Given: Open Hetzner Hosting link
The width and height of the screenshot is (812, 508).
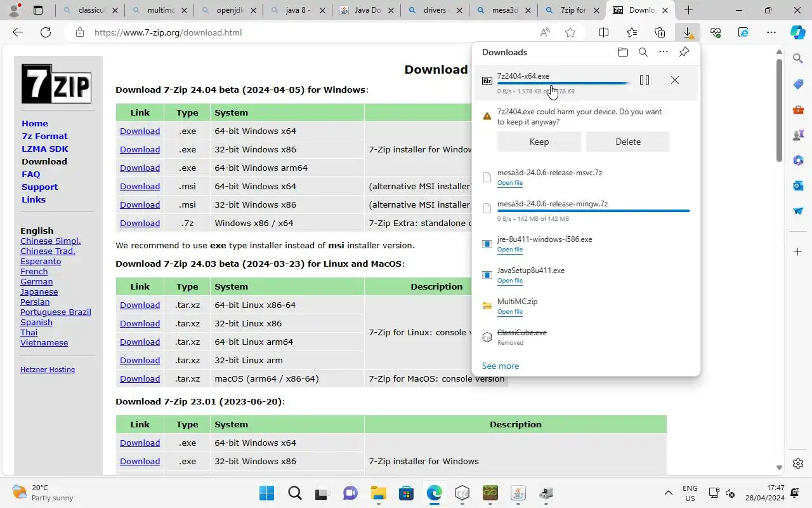Looking at the screenshot, I should 48,370.
